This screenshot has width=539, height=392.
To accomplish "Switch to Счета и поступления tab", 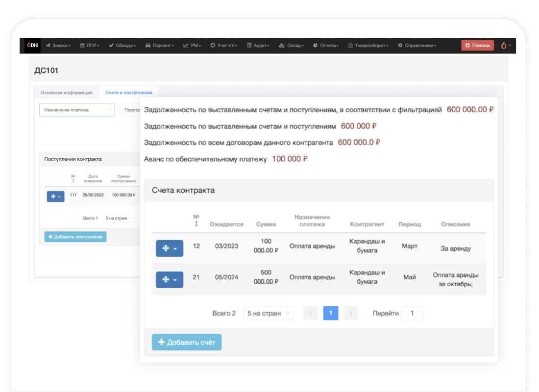I will pyautogui.click(x=128, y=93).
